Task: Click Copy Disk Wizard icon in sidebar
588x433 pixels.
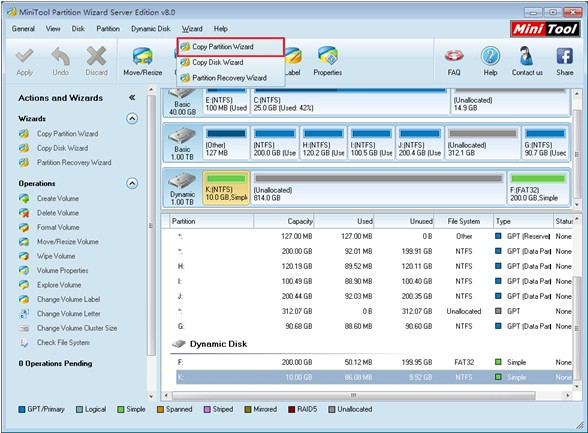Action: pos(24,148)
